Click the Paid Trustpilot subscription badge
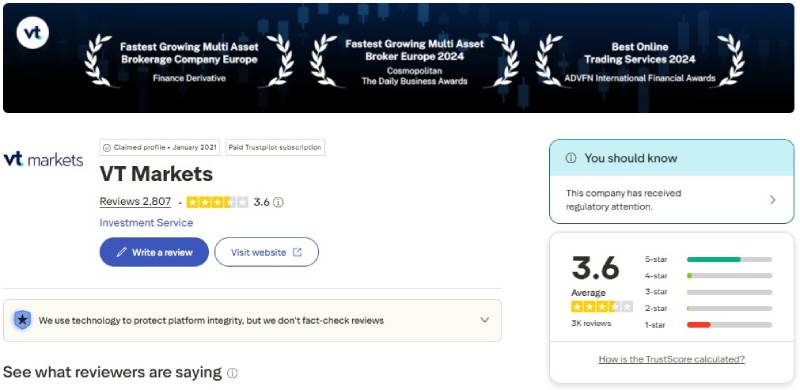Viewport: 800px width, 390px height. click(x=275, y=148)
